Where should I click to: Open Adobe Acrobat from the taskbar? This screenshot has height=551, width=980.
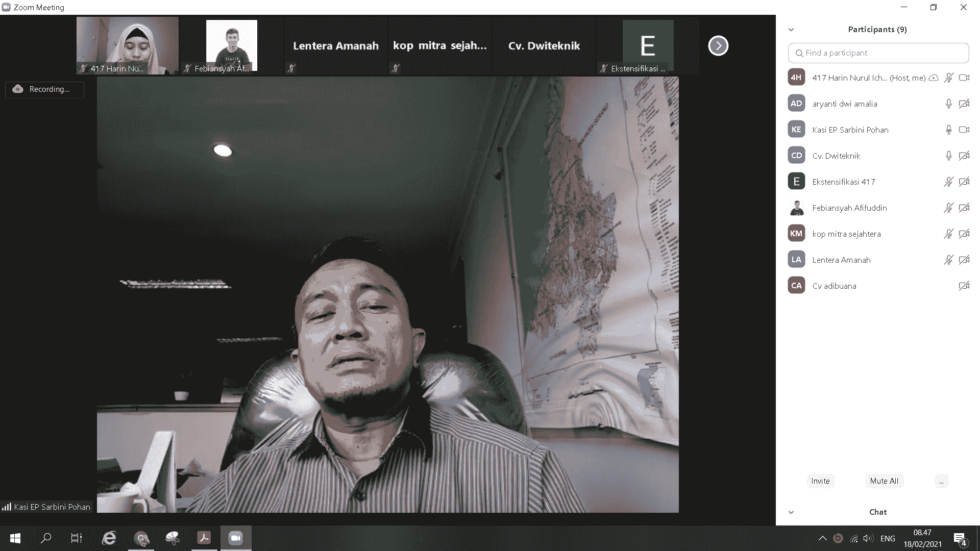[x=204, y=538]
